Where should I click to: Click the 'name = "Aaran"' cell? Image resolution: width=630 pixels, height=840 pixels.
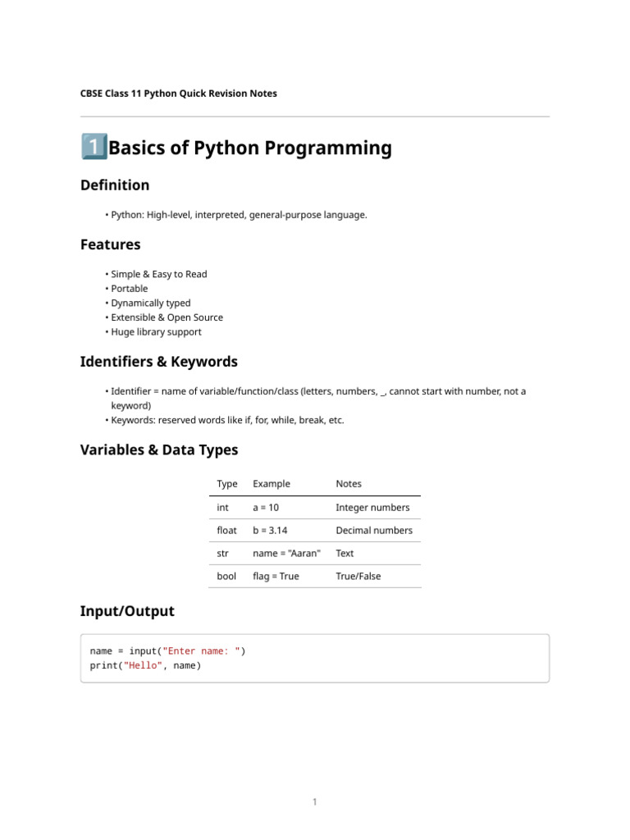(286, 554)
